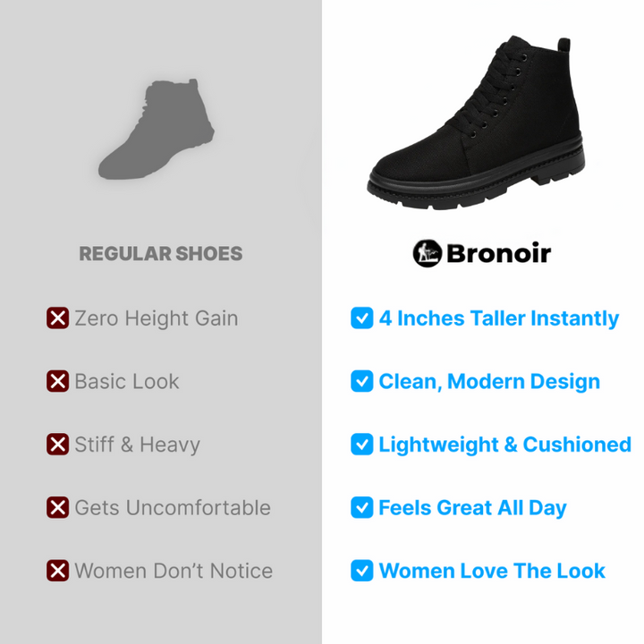This screenshot has height=644, width=644.
Task: Click the Zero Height Gain text
Action: tap(157, 318)
